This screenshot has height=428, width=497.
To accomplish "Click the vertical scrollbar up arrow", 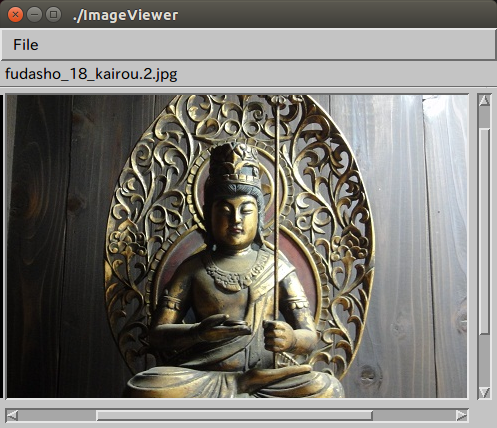I will pyautogui.click(x=484, y=100).
